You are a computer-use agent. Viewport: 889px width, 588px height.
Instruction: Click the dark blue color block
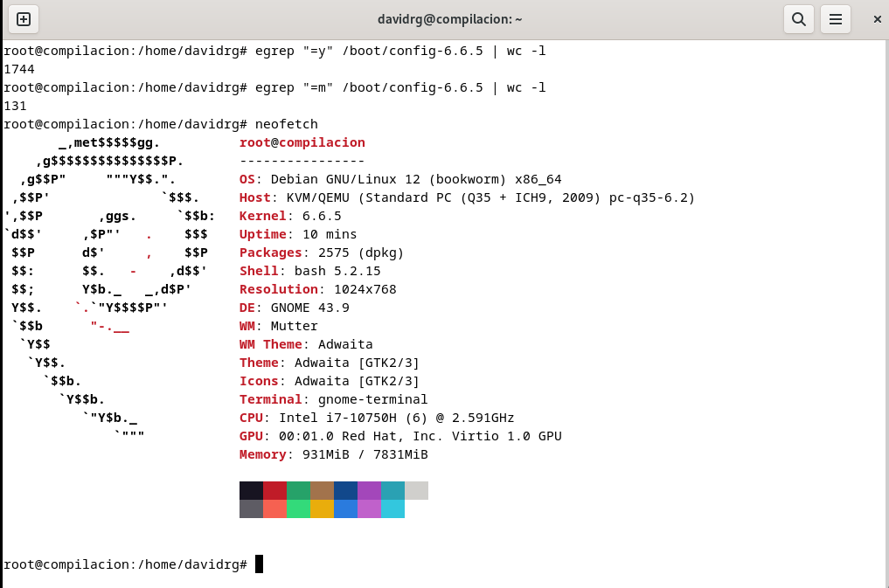coord(346,490)
